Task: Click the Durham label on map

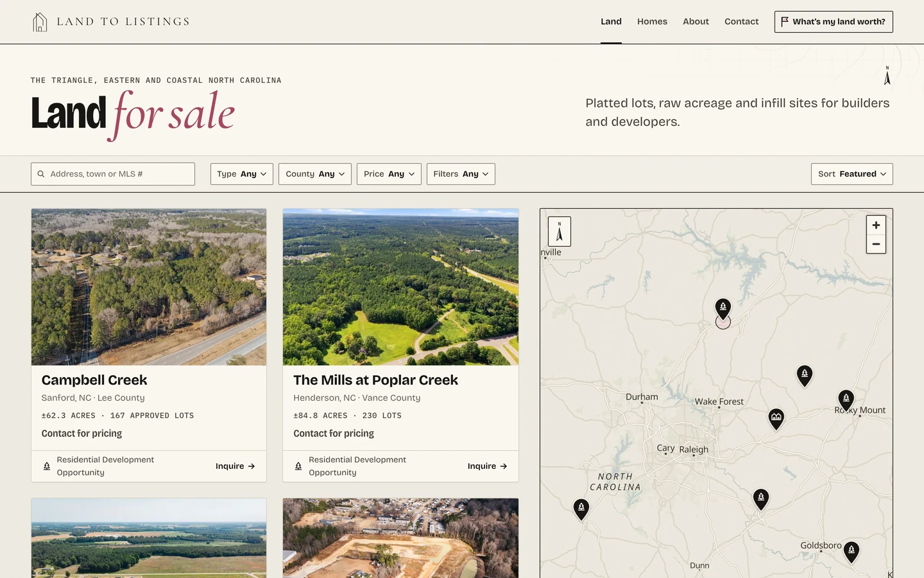Action: (x=642, y=397)
